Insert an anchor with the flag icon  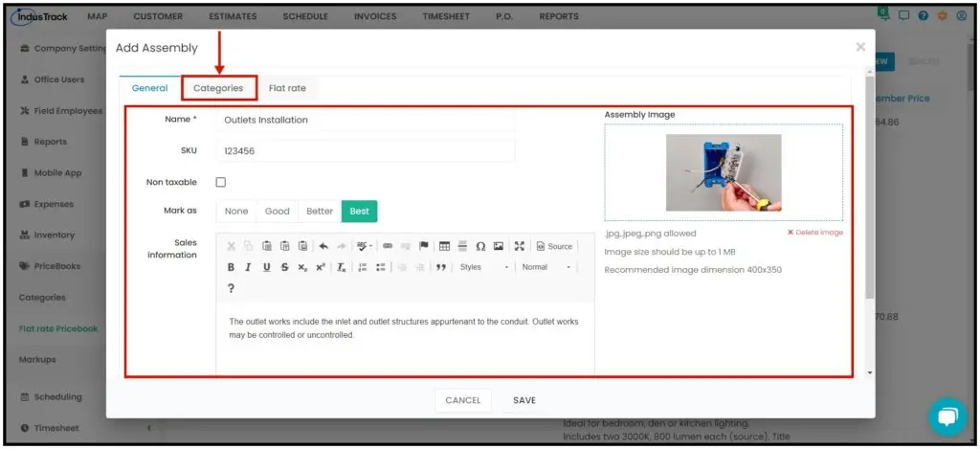tap(423, 246)
